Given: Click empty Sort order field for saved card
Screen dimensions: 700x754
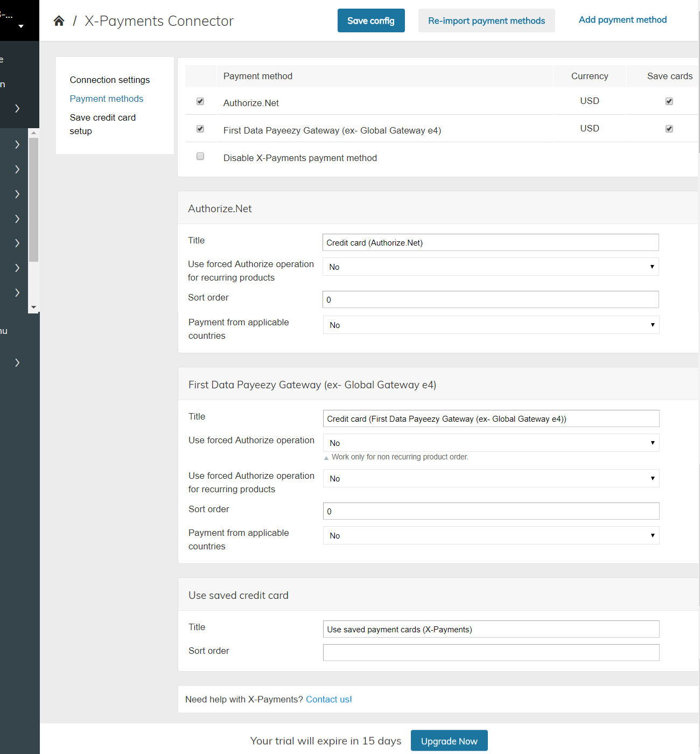Looking at the screenshot, I should [x=491, y=652].
